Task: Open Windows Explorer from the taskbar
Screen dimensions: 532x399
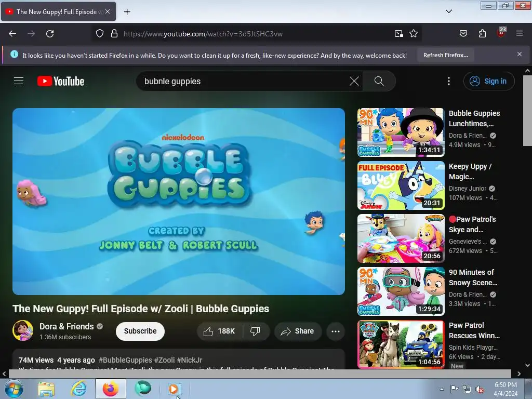Action: point(46,389)
